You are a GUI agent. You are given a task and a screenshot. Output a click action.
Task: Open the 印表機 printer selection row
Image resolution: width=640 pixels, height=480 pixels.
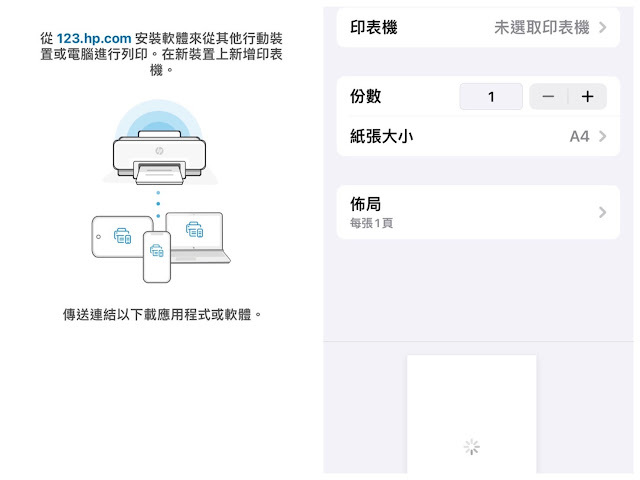[x=370, y=27]
